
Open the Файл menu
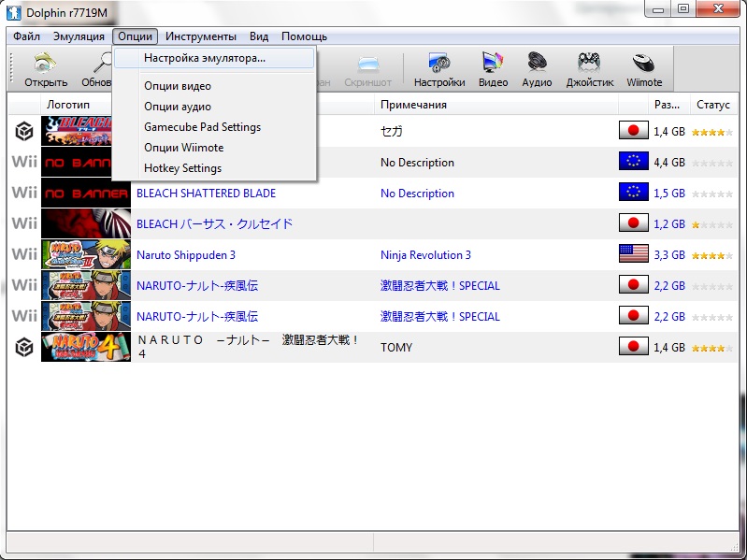pos(27,36)
